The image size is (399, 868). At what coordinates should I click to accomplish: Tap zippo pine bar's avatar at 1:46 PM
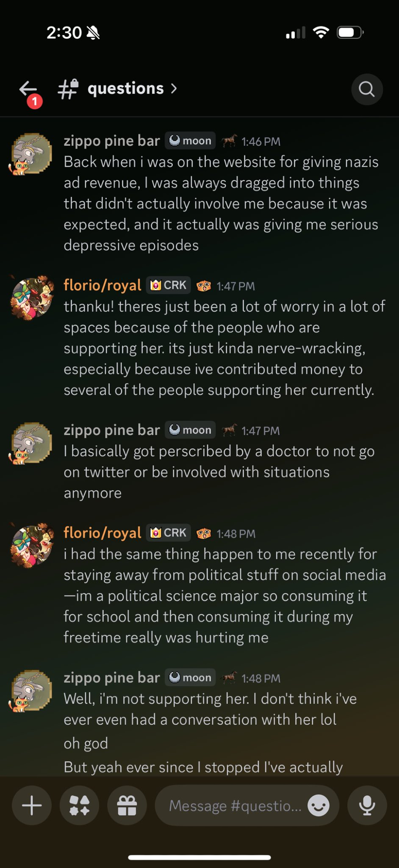[32, 154]
